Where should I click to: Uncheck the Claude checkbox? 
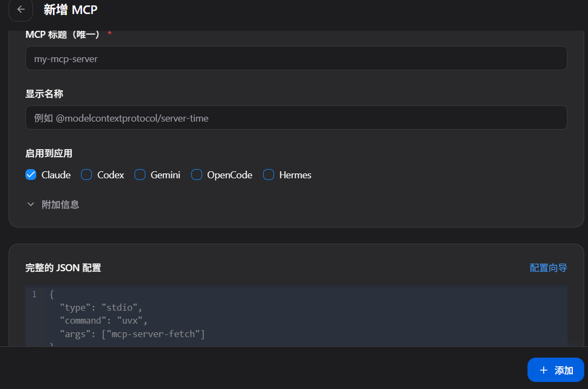tap(31, 175)
